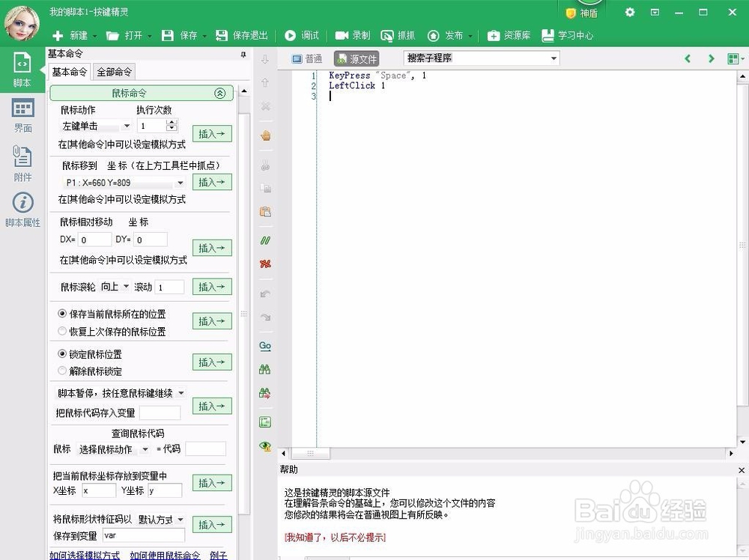The width and height of the screenshot is (749, 560).
Task: Click the 新建 toolbar icon
Action: pos(58,35)
